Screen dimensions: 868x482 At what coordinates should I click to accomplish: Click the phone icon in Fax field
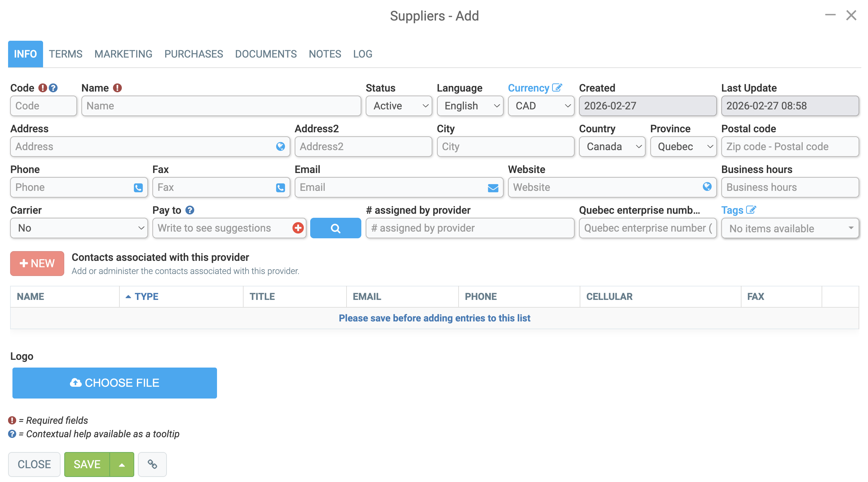click(x=280, y=187)
